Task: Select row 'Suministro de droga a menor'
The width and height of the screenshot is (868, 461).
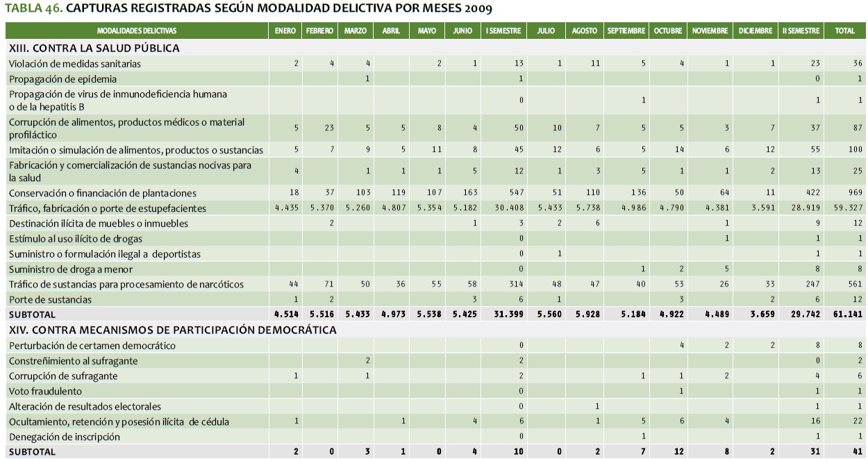Action: pos(435,269)
